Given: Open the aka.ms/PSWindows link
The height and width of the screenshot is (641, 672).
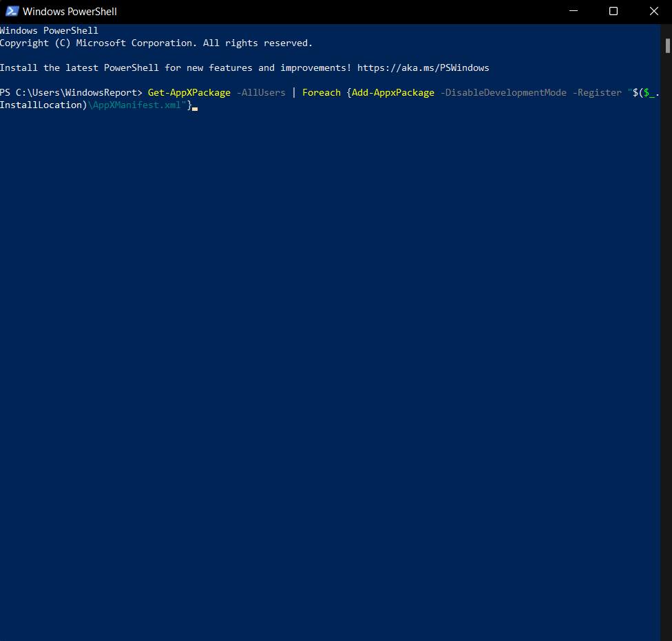Looking at the screenshot, I should point(423,67).
